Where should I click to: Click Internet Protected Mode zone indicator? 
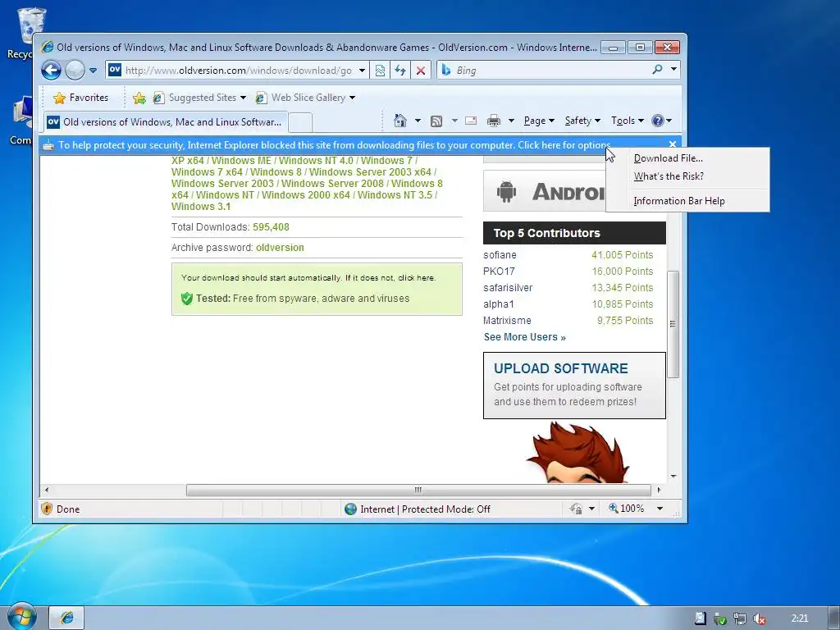pyautogui.click(x=418, y=509)
